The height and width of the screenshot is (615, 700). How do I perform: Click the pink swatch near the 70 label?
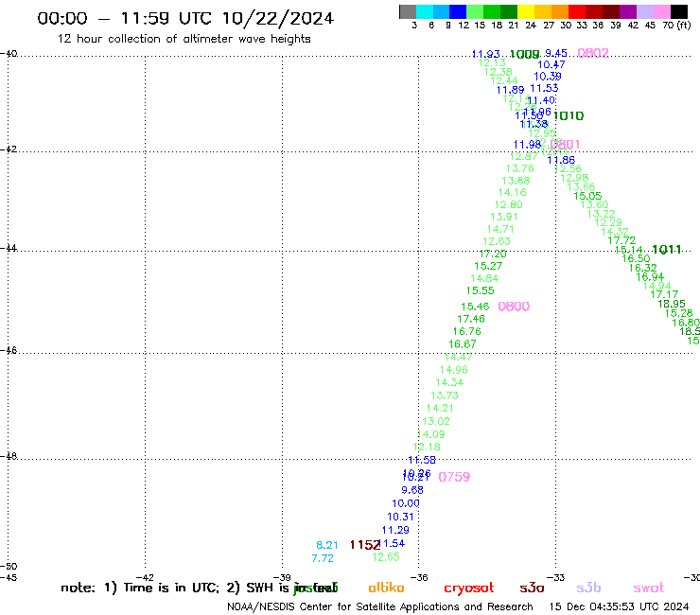(x=662, y=11)
